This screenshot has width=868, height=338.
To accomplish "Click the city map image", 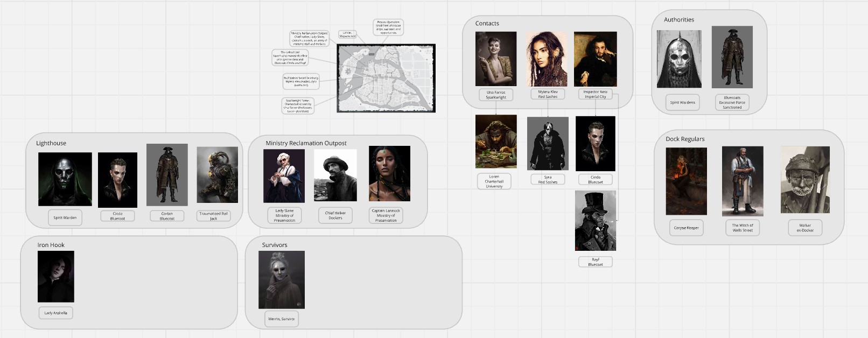I will (386, 78).
